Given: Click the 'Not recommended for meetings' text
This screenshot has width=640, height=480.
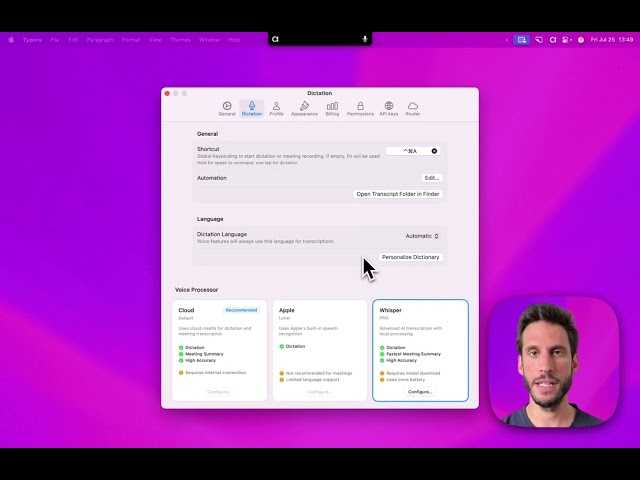Looking at the screenshot, I should tap(319, 373).
